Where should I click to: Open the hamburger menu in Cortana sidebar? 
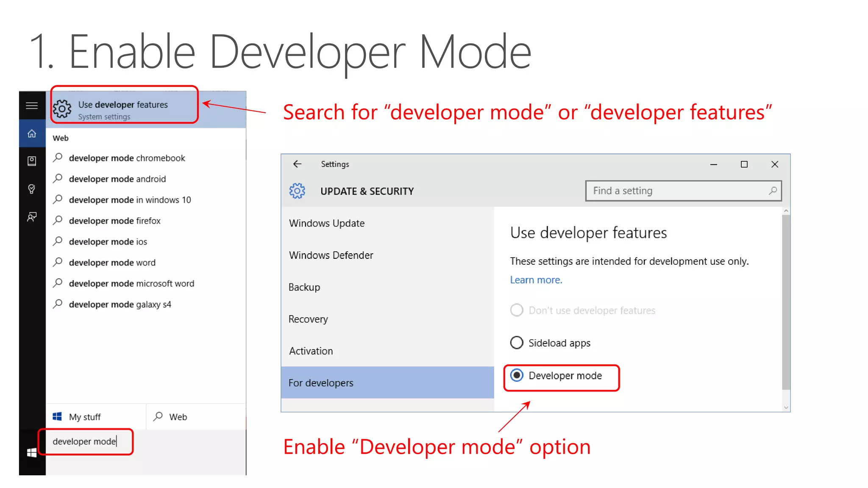click(32, 105)
